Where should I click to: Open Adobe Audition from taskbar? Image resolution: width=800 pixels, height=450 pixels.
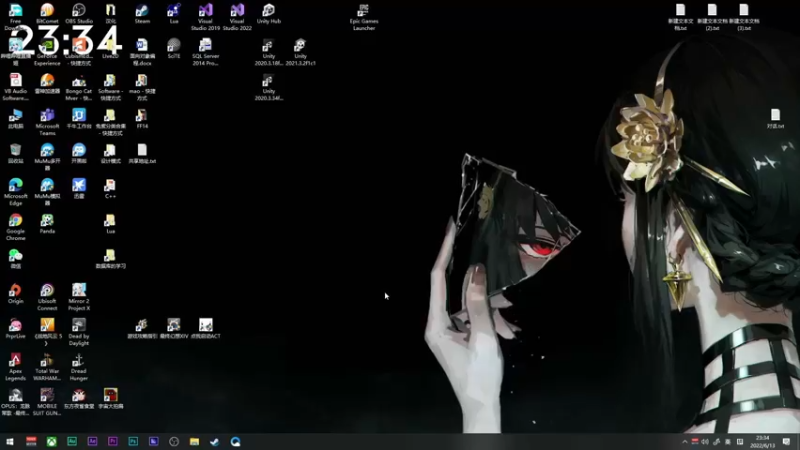tap(72, 442)
